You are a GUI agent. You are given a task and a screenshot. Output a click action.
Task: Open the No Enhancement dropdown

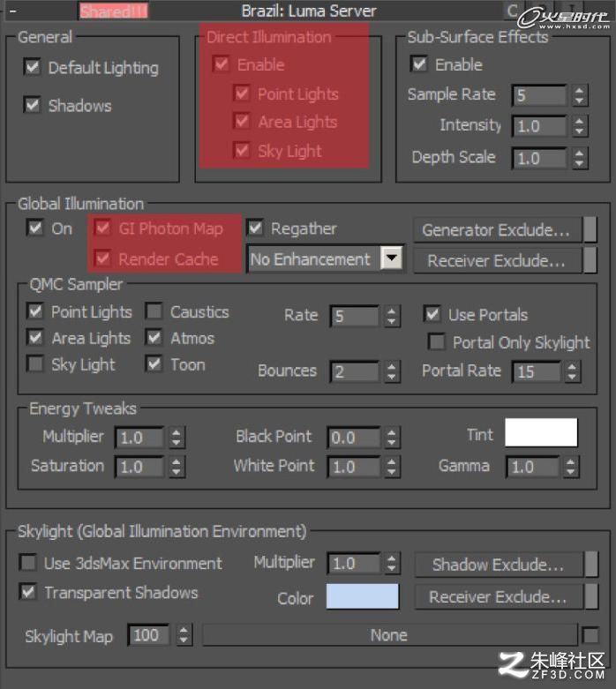[x=326, y=258]
